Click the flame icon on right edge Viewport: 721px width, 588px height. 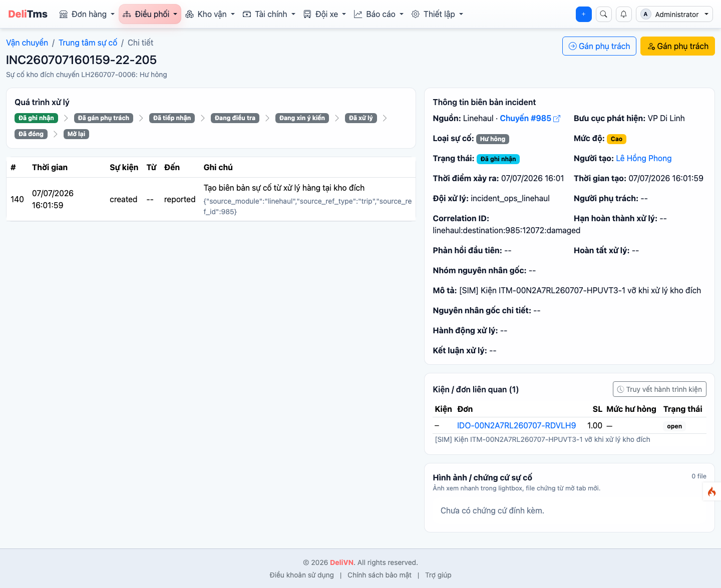pyautogui.click(x=711, y=491)
